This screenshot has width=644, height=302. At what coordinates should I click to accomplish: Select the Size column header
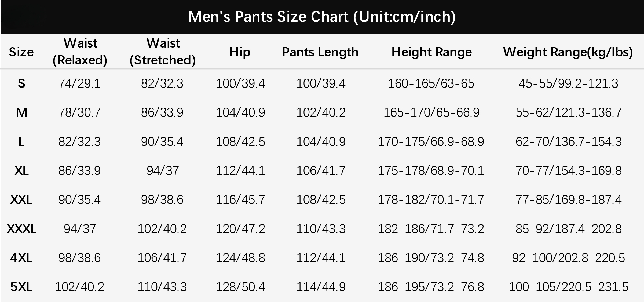tap(21, 52)
